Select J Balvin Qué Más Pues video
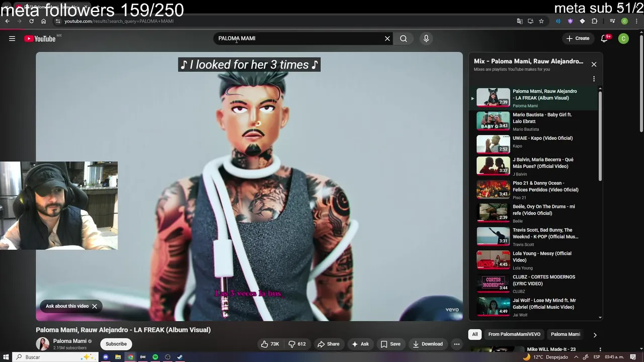This screenshot has height=362, width=644. click(534, 166)
